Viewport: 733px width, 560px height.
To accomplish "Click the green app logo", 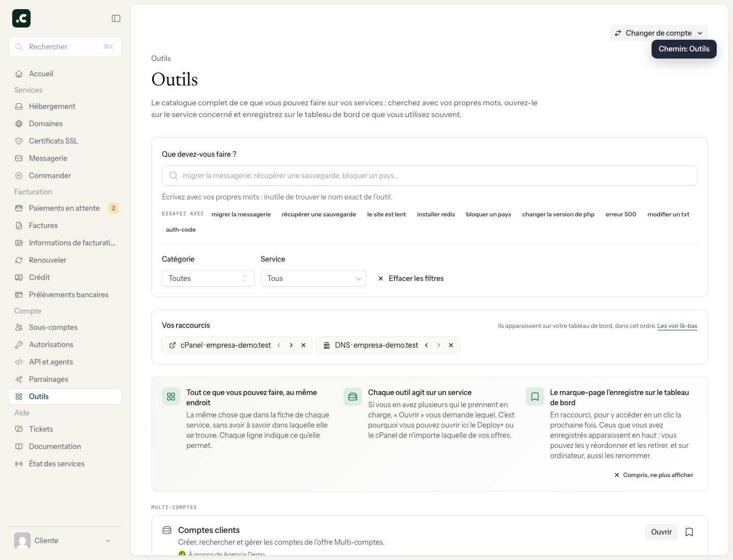I will [21, 18].
